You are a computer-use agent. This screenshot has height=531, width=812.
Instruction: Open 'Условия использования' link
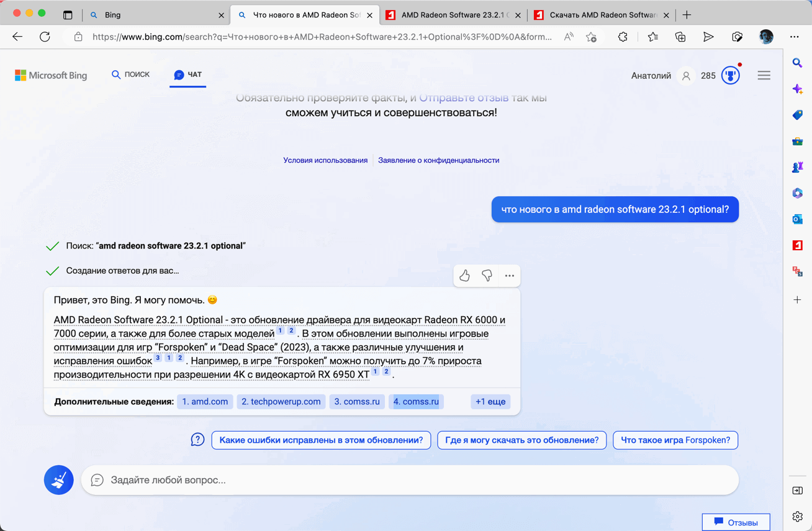click(x=325, y=160)
